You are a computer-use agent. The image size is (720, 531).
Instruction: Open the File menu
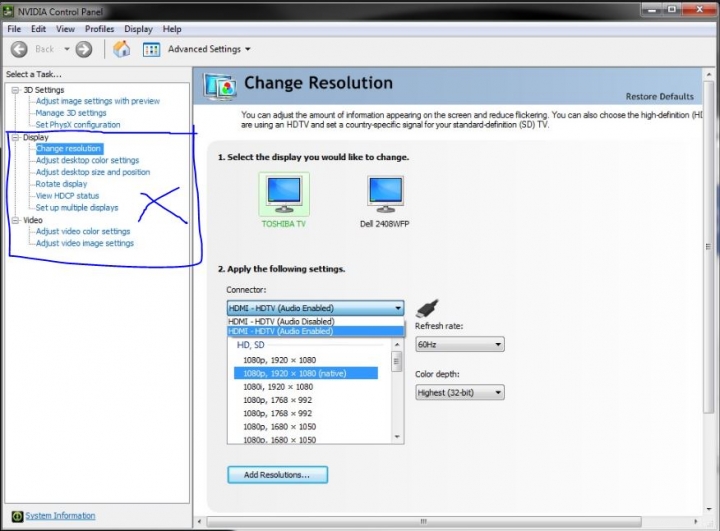(x=14, y=29)
